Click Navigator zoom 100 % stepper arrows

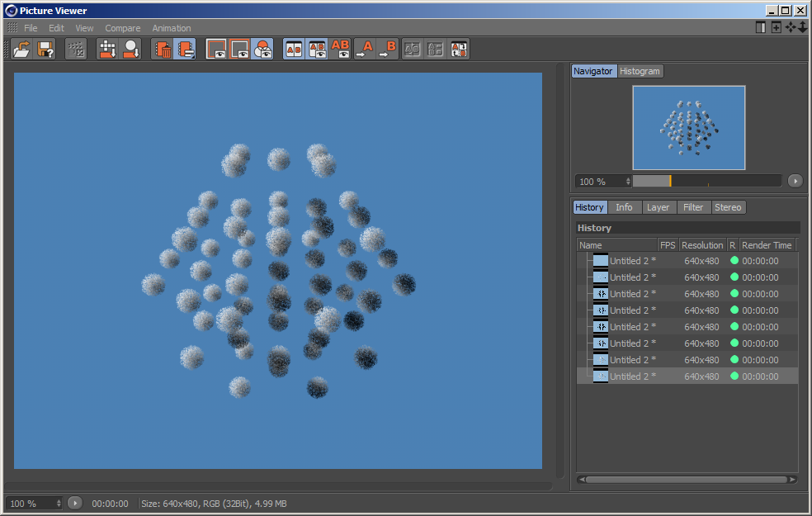[628, 181]
